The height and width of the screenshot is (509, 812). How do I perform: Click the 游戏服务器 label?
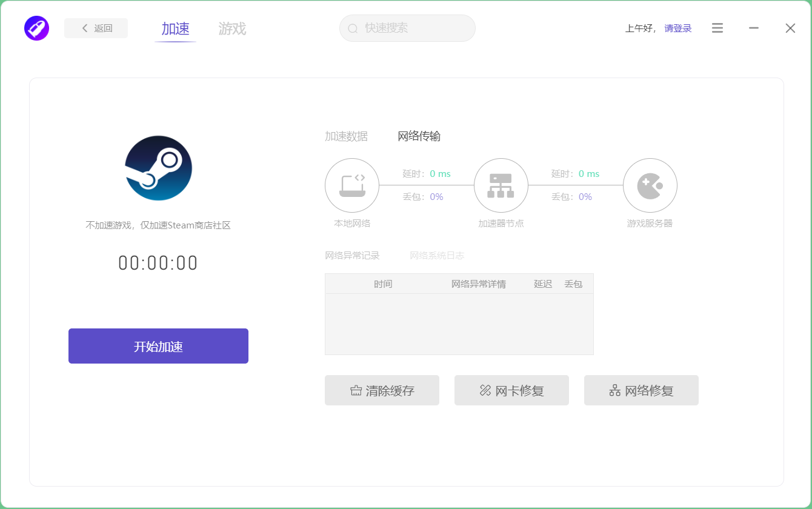coord(650,223)
